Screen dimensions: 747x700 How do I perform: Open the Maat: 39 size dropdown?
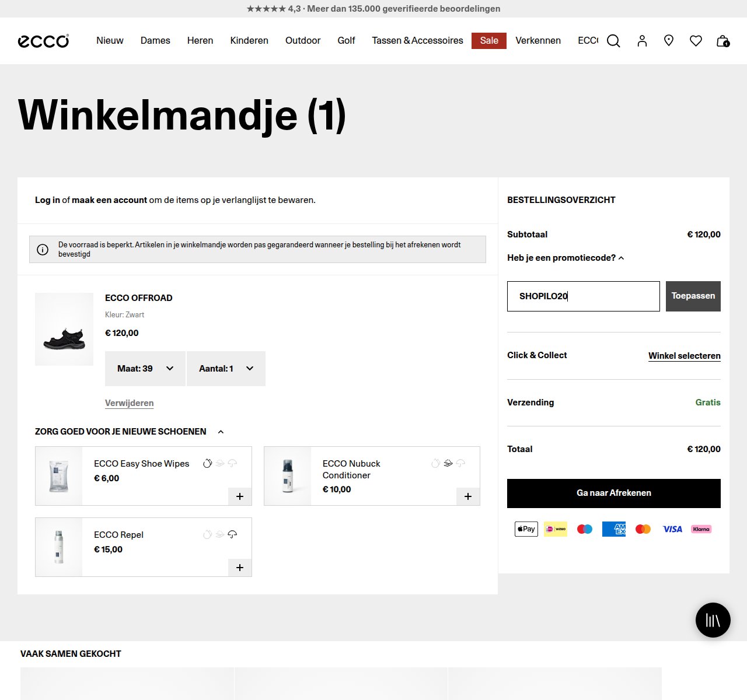coord(145,369)
